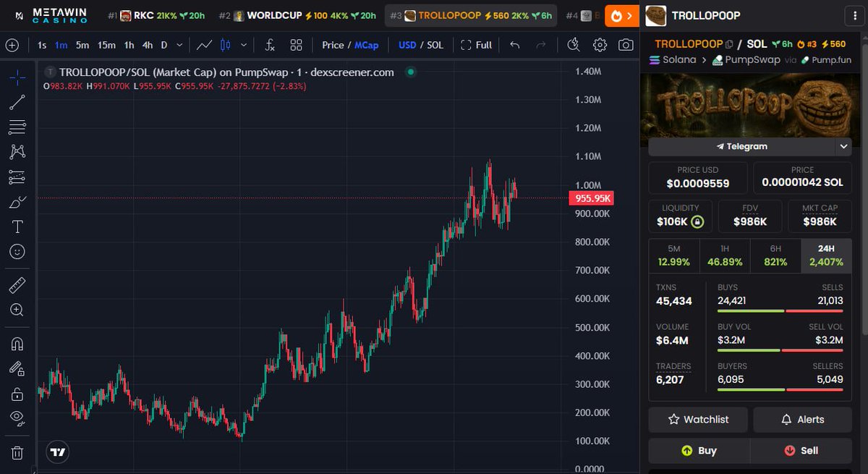The image size is (868, 474).
Task: Expand more timeframes dropdown
Action: [x=179, y=45]
